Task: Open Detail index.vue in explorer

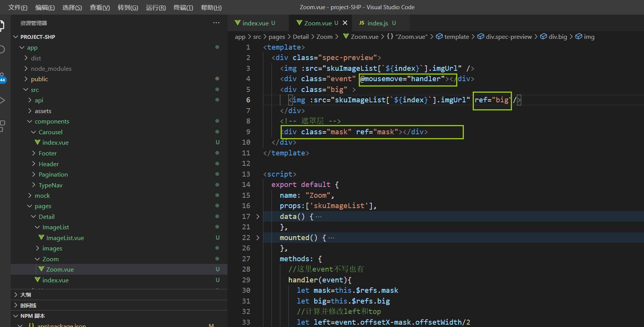Action: pos(119,280)
